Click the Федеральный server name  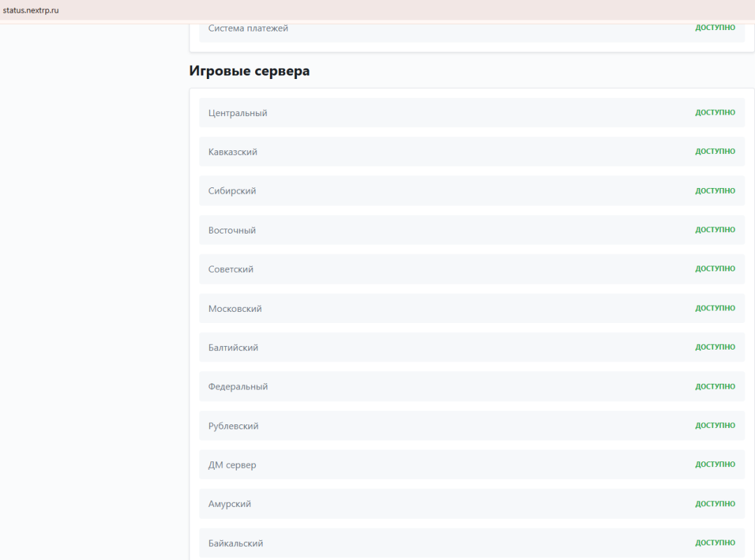tap(238, 387)
